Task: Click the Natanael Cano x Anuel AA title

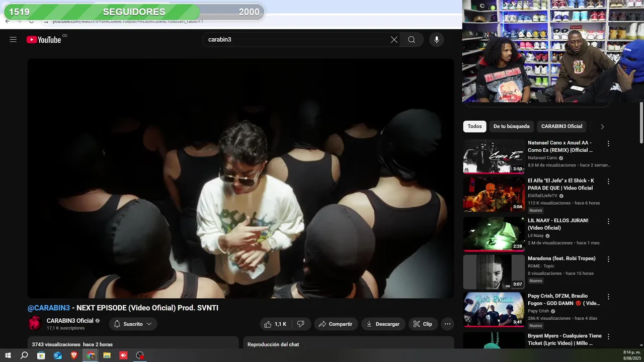Action: click(560, 146)
